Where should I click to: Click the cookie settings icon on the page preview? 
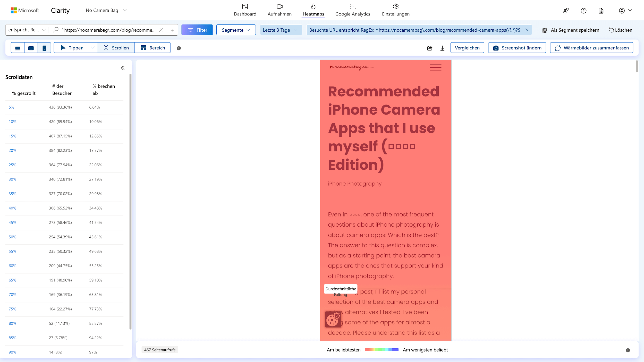click(x=333, y=320)
